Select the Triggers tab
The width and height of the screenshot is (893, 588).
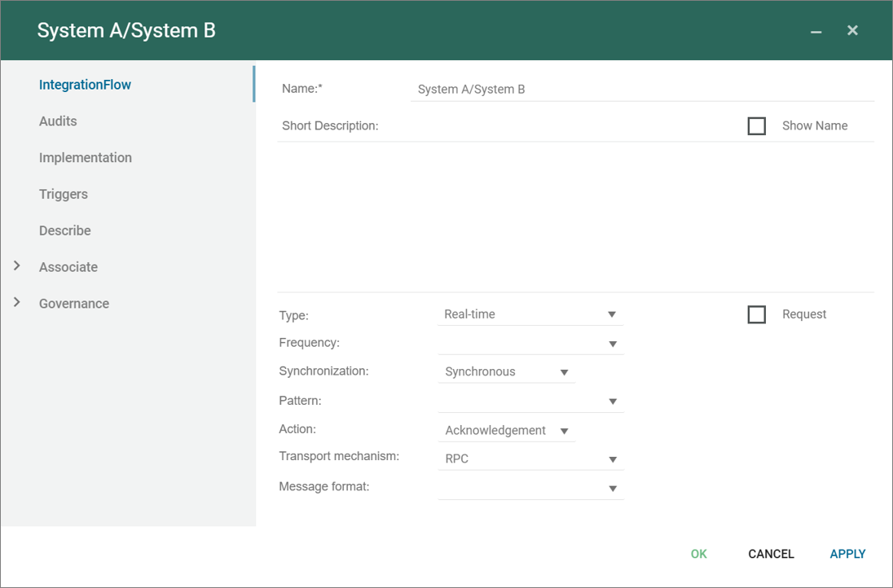tap(64, 195)
